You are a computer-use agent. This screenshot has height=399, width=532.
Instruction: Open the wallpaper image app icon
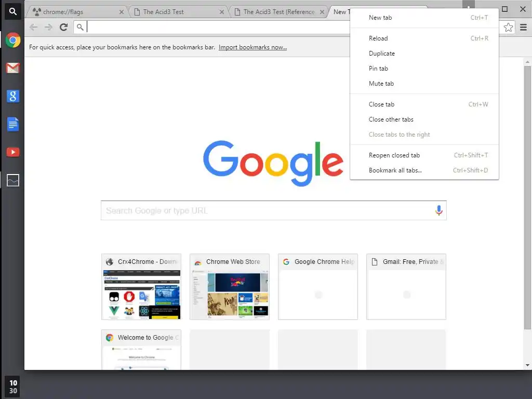click(x=13, y=180)
